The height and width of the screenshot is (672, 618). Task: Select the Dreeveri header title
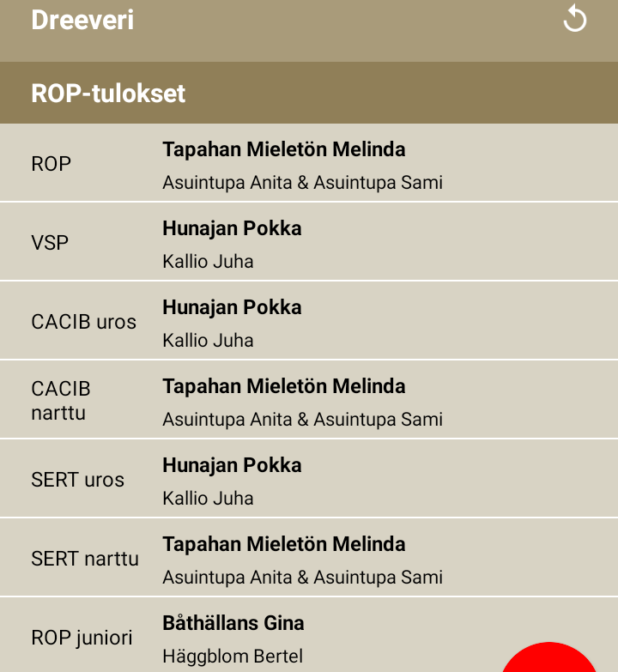(82, 20)
